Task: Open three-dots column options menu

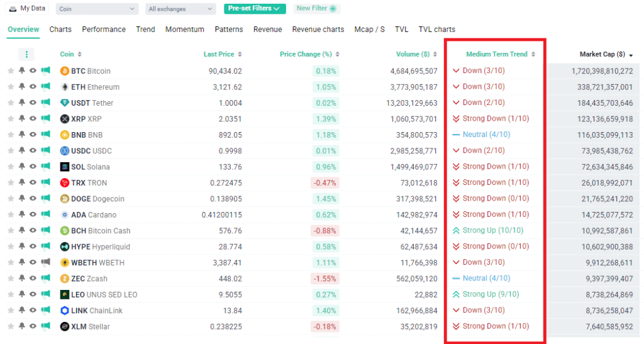Action: (26, 54)
